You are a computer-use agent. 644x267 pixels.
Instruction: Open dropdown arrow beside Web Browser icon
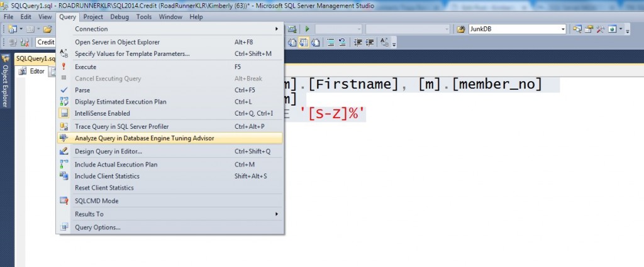click(621, 29)
